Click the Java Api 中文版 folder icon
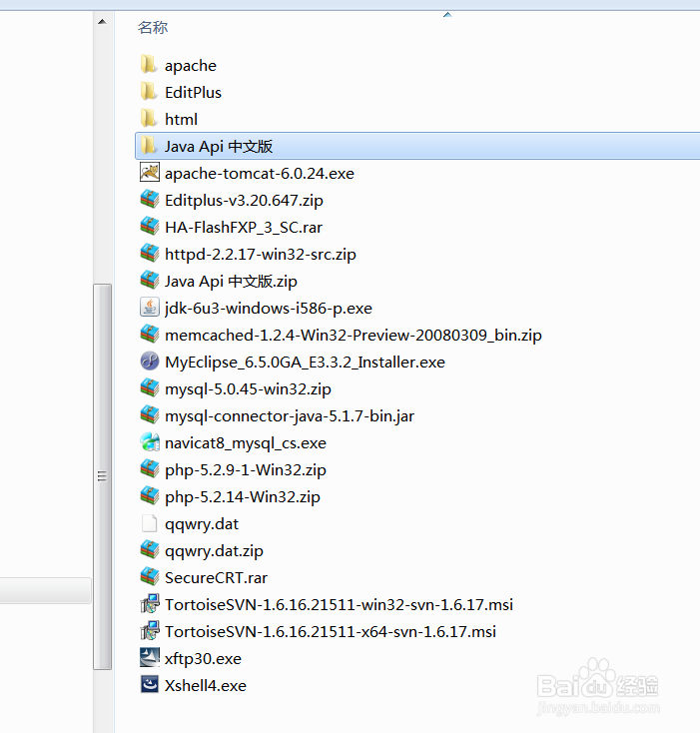The width and height of the screenshot is (700, 733). pos(149,146)
